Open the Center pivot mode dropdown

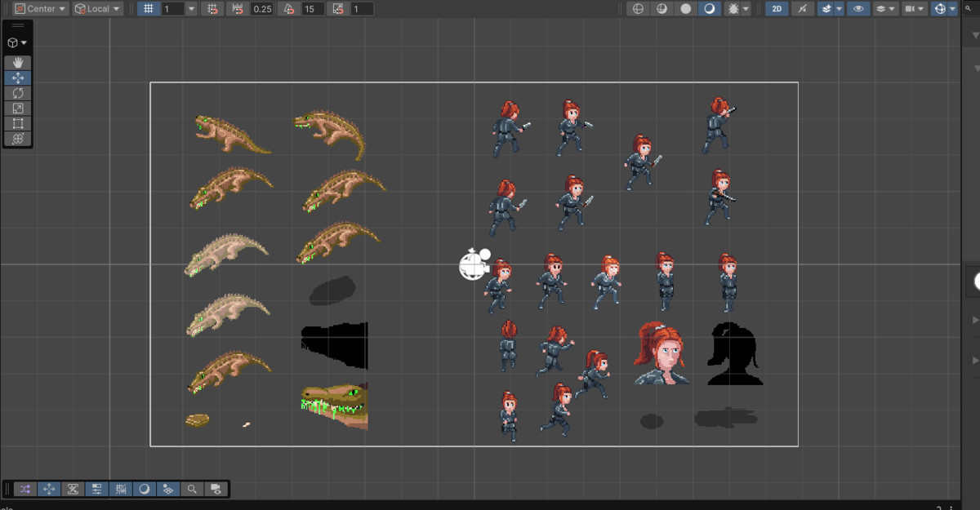pyautogui.click(x=39, y=9)
